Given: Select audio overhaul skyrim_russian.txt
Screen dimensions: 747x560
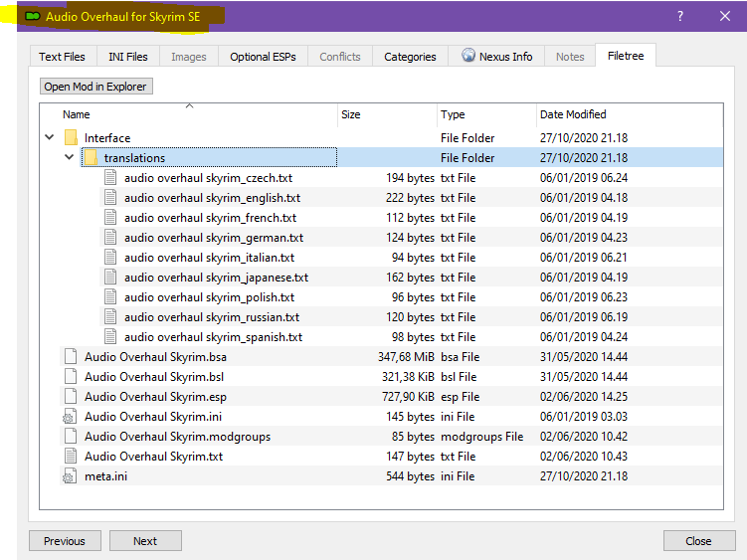Looking at the screenshot, I should coord(212,317).
